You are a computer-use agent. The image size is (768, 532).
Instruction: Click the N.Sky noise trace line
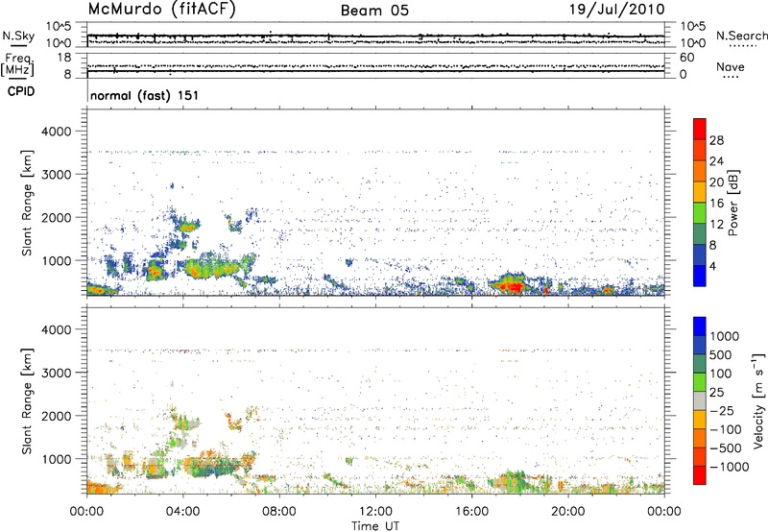click(375, 36)
